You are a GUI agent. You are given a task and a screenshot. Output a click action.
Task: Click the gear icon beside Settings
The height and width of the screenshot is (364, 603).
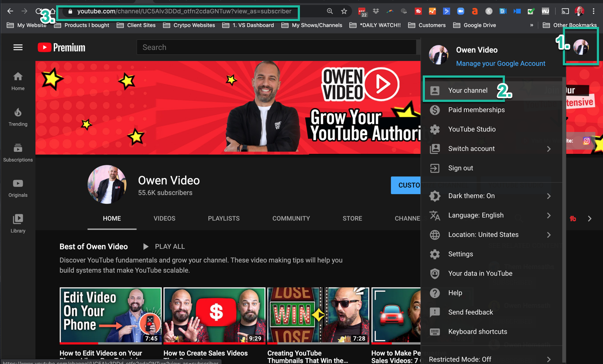point(435,254)
